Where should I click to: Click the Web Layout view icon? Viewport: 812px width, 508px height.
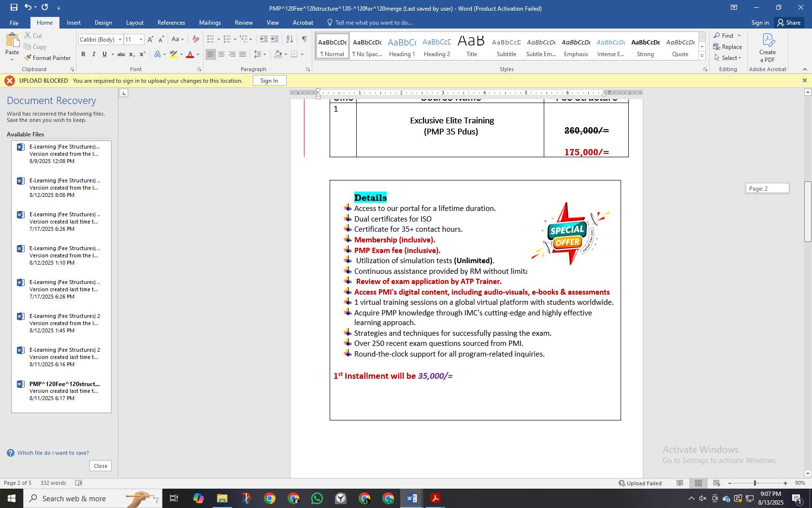[717, 483]
